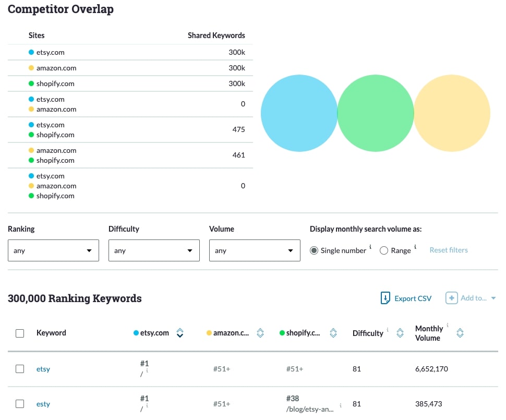
Task: Click the etsy.com single-site overlap row
Action: pos(130,52)
